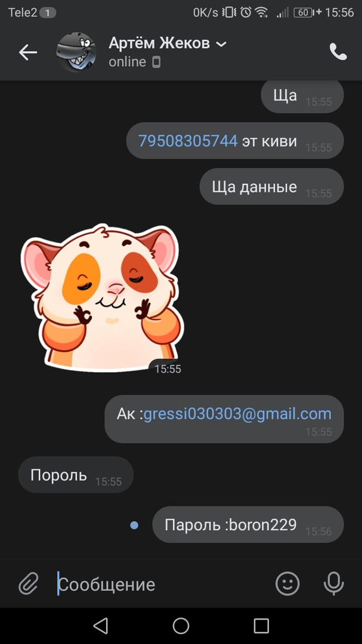Viewport: 362px width, 644px height.
Task: Tap Android back navigation triangle
Action: (100, 626)
